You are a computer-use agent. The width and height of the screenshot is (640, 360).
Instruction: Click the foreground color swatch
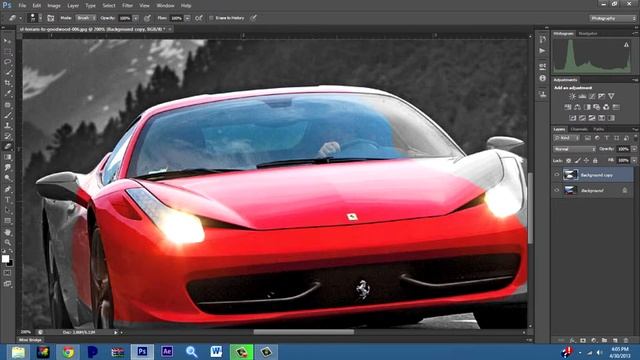coord(5,259)
